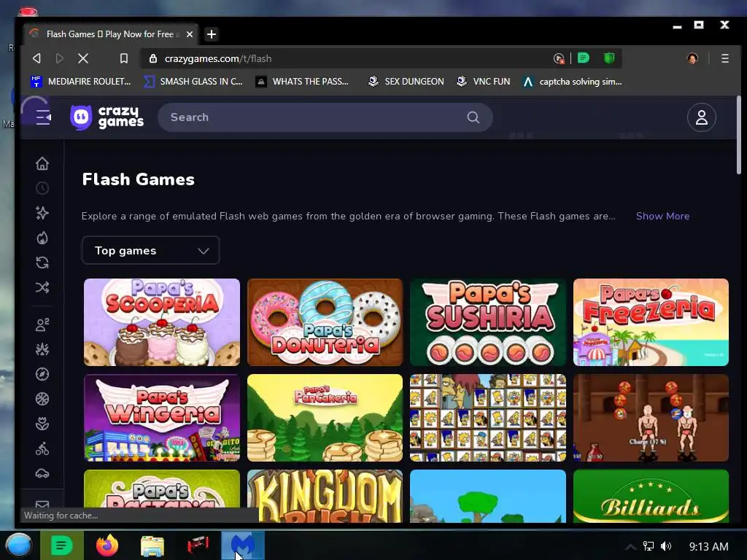Open Papa's Wingeria game thumbnail
Screen dimensions: 747x560
162,418
